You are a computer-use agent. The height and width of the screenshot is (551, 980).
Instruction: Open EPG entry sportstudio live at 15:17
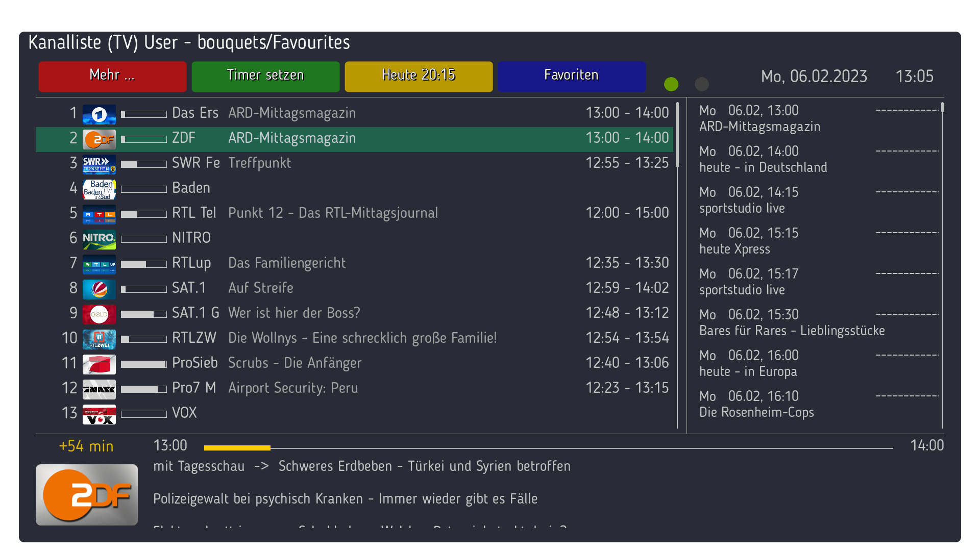point(818,282)
